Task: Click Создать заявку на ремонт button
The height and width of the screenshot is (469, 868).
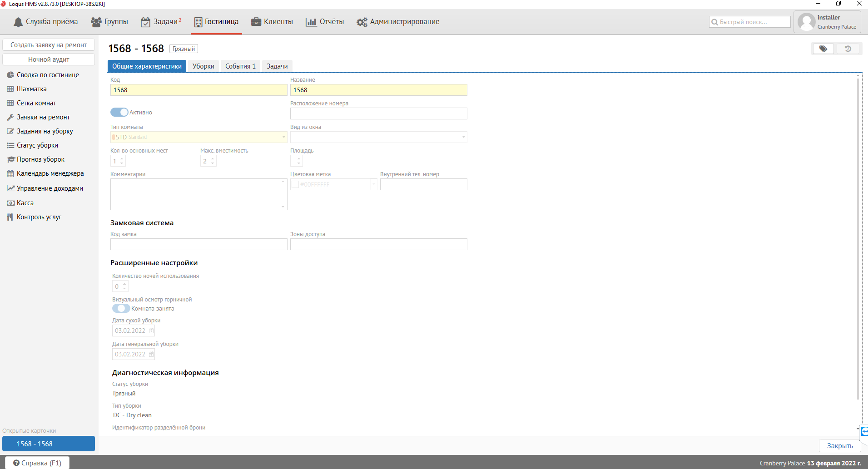Action: [x=49, y=45]
